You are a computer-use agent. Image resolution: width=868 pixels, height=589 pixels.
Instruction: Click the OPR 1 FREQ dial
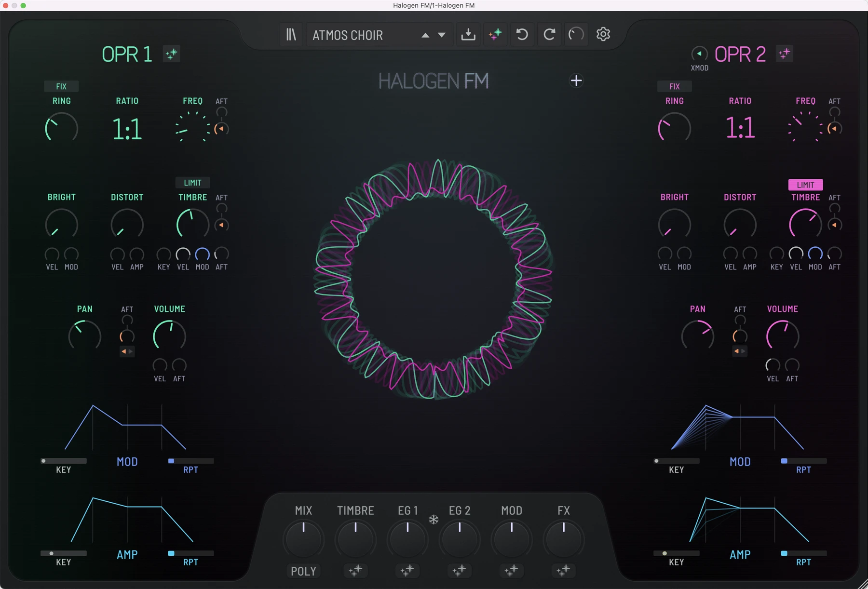point(192,127)
